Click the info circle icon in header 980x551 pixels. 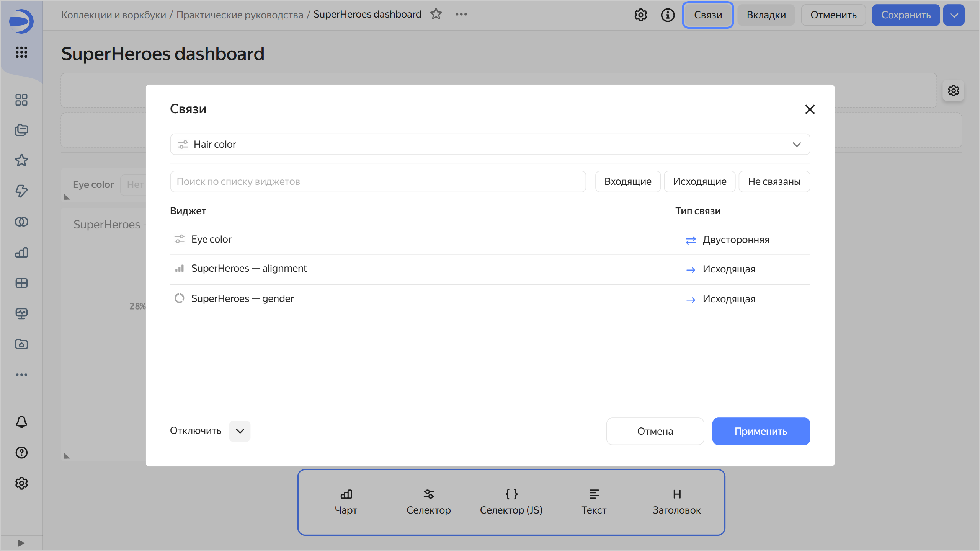[x=668, y=15]
